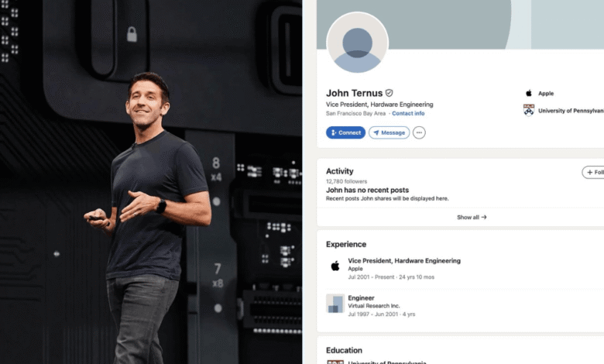
Task: Click the Apple company name in the profile header
Action: [x=546, y=93]
